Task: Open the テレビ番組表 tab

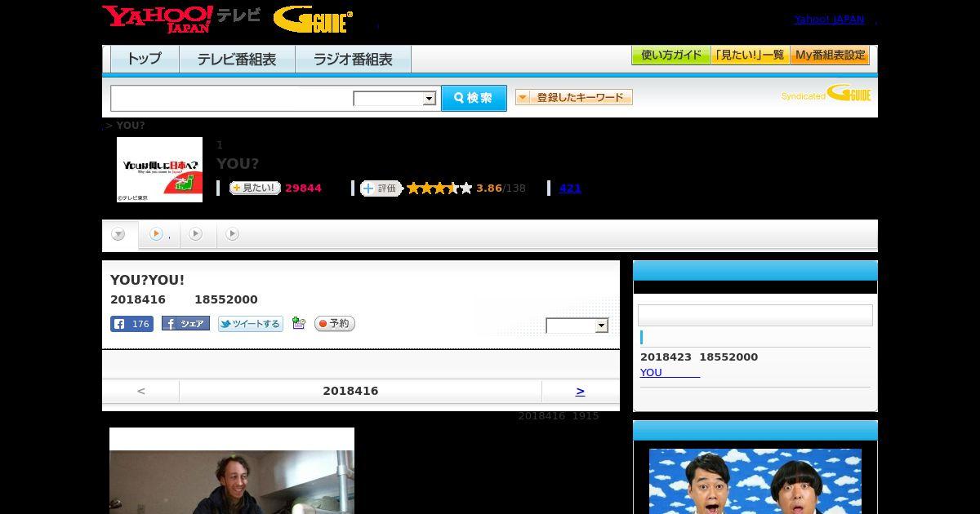Action: [237, 60]
